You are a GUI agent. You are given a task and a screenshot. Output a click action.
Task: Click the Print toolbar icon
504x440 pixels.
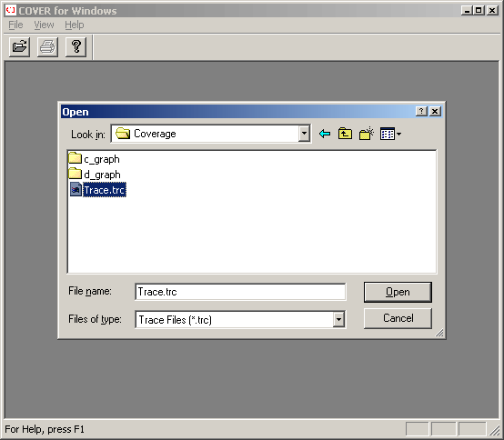click(x=47, y=47)
